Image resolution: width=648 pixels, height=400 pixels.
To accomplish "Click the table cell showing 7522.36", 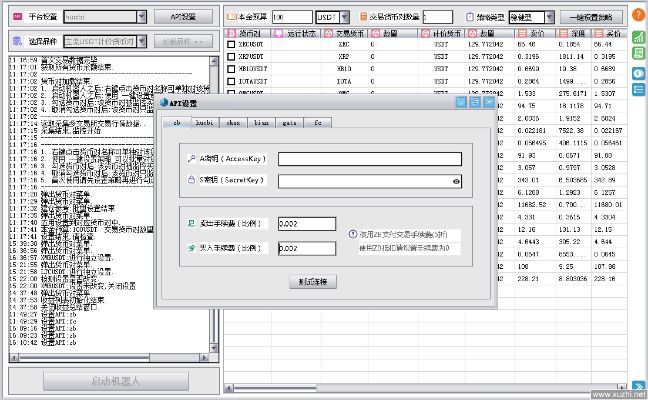I will point(572,131).
